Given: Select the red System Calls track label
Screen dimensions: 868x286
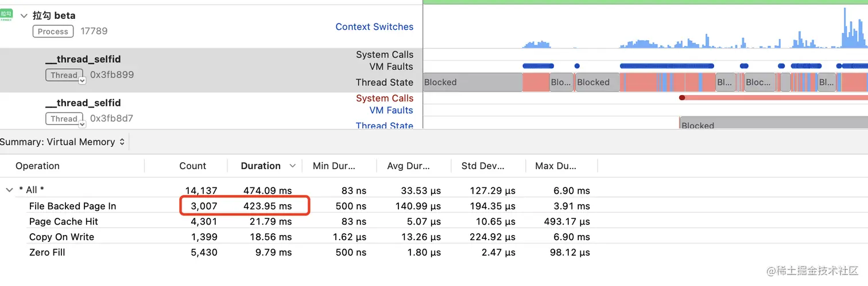Looking at the screenshot, I should [385, 98].
